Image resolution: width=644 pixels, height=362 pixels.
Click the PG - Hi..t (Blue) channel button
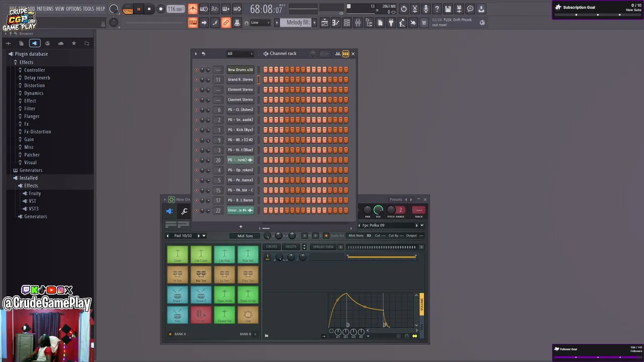tap(240, 150)
